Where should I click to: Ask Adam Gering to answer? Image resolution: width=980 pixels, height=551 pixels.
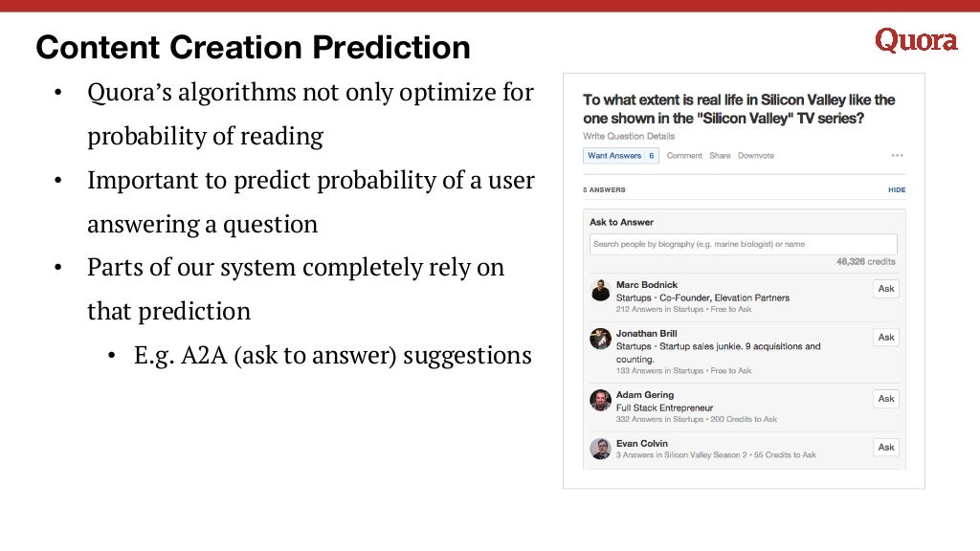885,399
